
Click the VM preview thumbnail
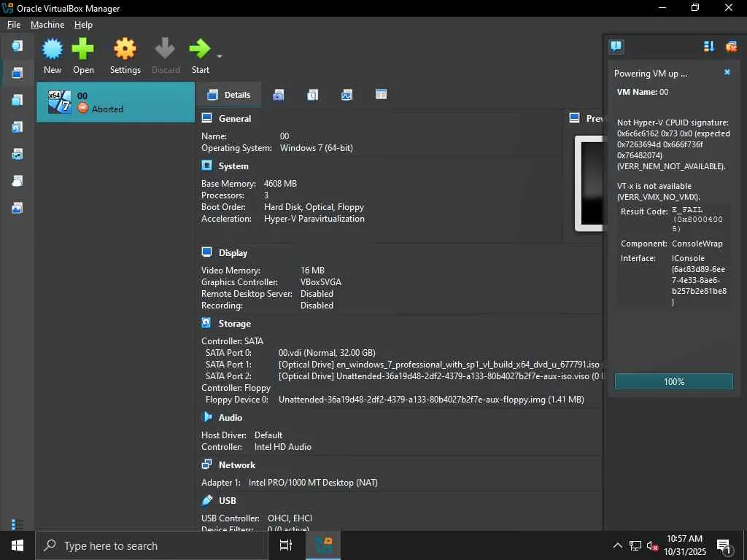[x=589, y=183]
